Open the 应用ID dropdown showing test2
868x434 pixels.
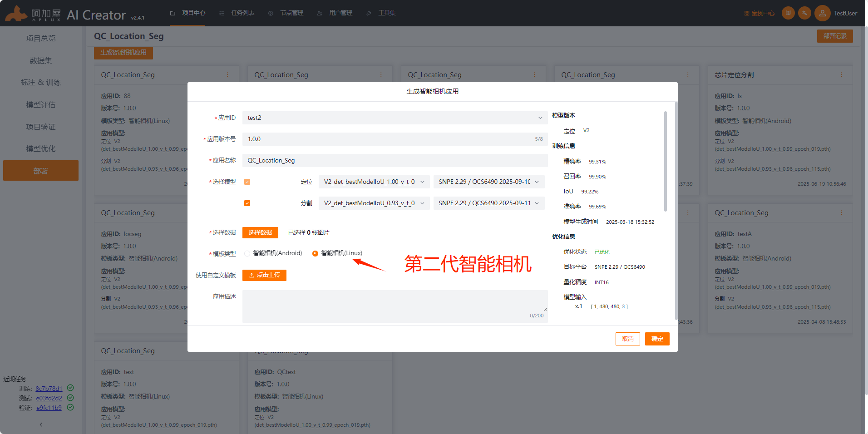tap(395, 118)
